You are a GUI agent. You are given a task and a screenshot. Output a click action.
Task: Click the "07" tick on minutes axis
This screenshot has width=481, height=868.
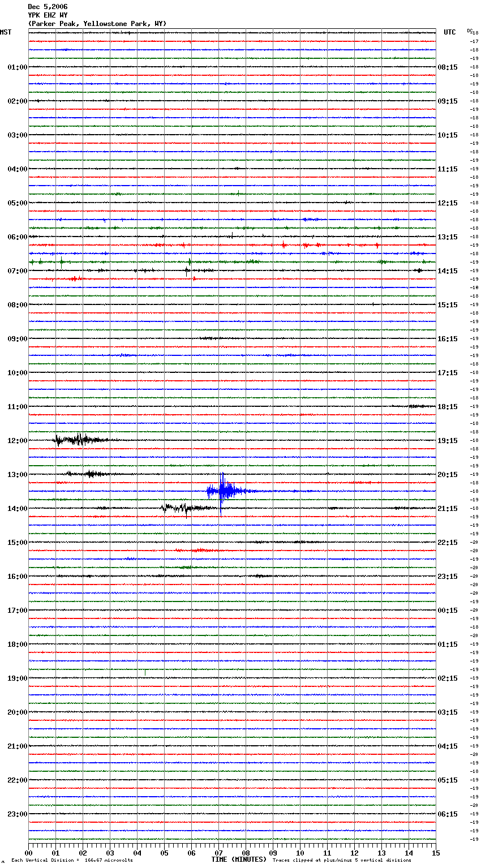tap(218, 853)
